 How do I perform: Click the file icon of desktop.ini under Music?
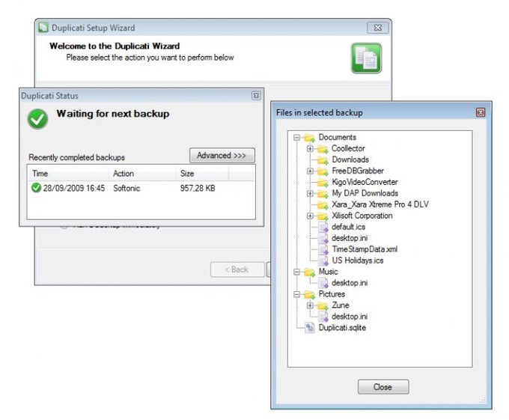tap(323, 283)
